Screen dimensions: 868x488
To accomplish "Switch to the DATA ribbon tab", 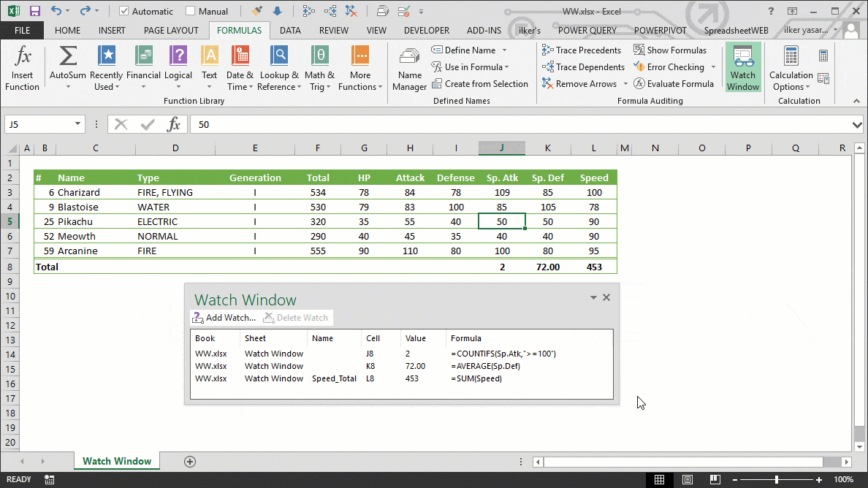I will [290, 30].
